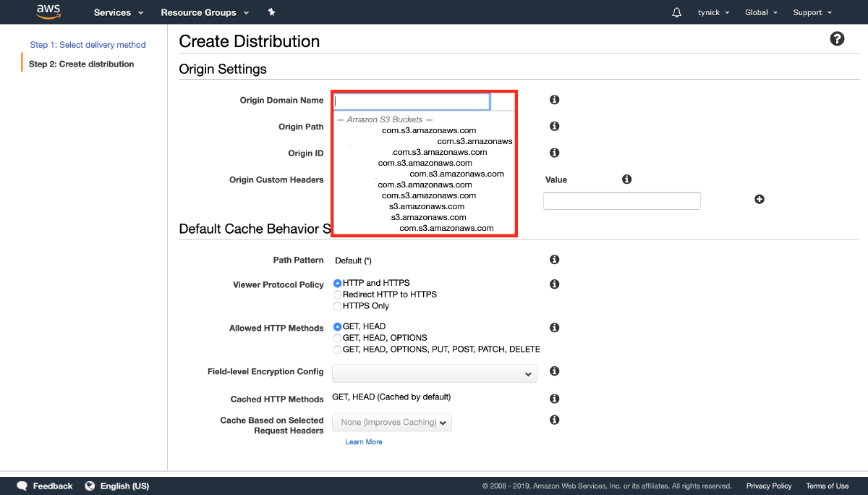Pin shortcuts via the pushpin icon
This screenshot has width=868, height=495.
271,12
